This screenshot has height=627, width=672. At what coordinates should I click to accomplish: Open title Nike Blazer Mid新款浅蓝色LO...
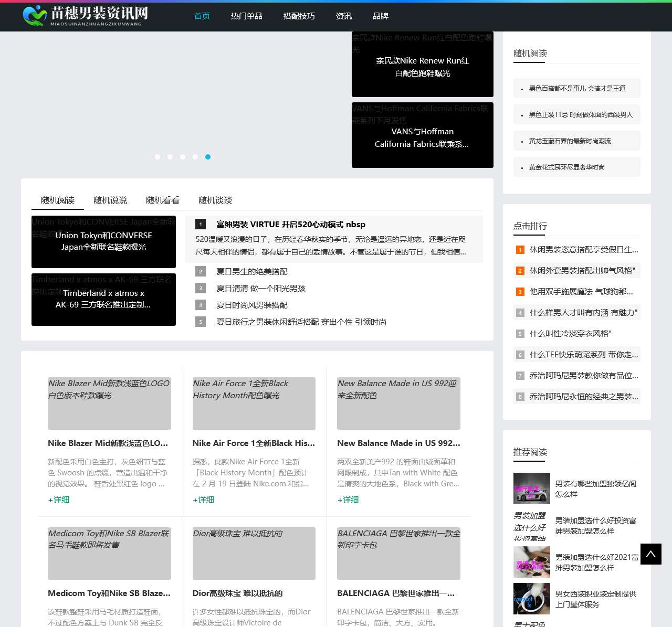[108, 443]
